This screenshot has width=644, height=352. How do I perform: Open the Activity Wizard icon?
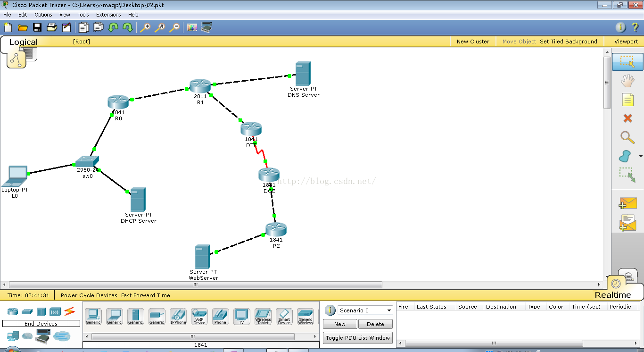(x=66, y=28)
